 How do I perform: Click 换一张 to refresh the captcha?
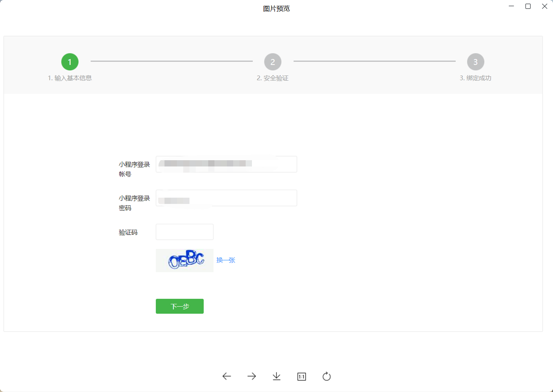[x=226, y=260]
